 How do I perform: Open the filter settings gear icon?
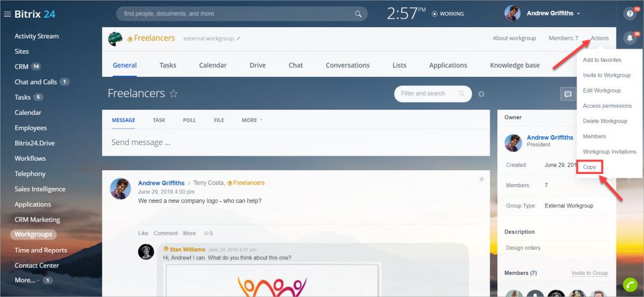pyautogui.click(x=482, y=94)
